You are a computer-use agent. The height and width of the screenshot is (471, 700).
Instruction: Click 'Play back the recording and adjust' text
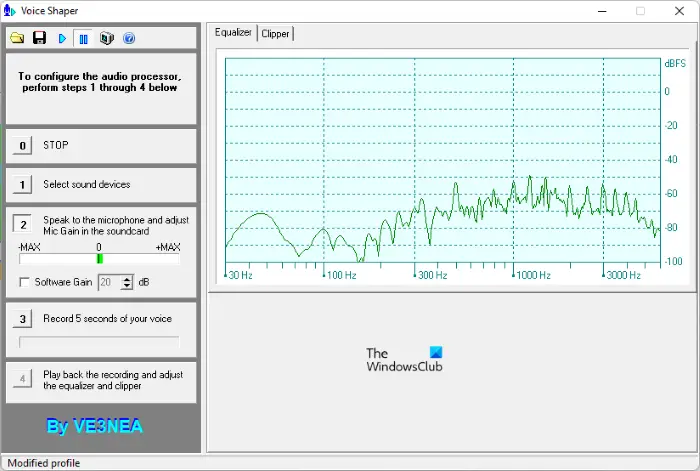[113, 375]
